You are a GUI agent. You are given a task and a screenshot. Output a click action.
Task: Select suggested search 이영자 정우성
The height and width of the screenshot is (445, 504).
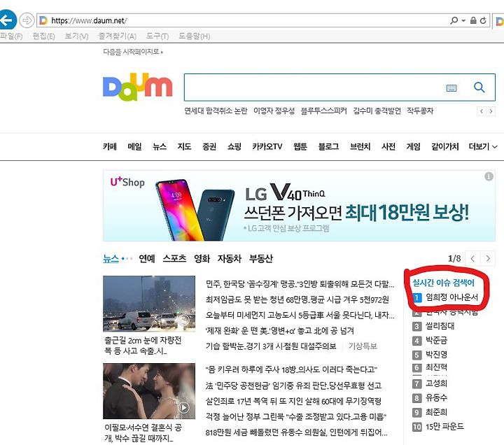point(274,111)
